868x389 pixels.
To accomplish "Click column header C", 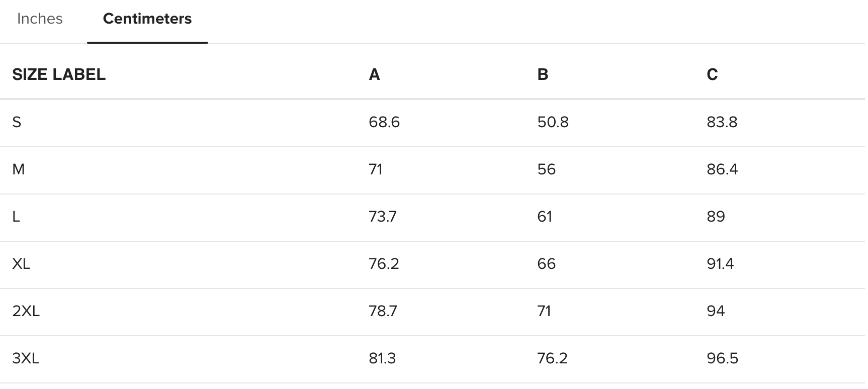I will tap(712, 74).
